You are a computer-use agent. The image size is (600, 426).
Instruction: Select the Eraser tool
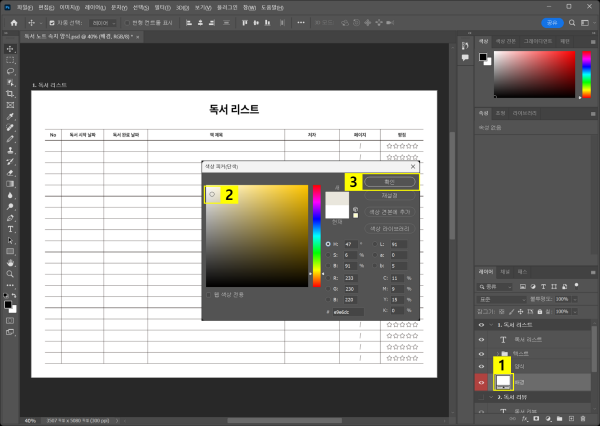point(10,173)
